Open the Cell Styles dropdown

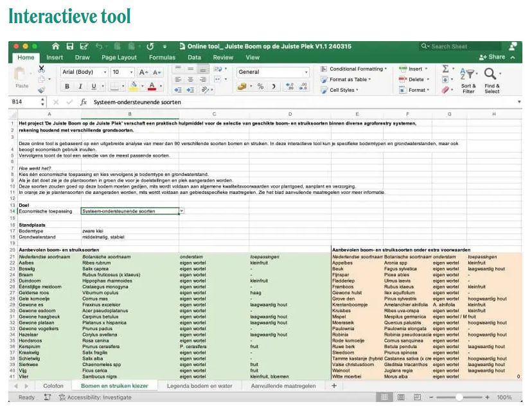(339, 90)
